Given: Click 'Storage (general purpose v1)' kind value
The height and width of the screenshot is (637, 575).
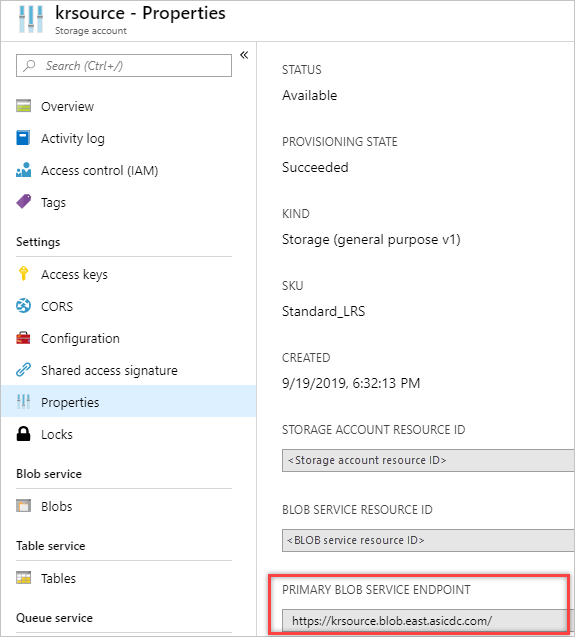Looking at the screenshot, I should tap(371, 239).
